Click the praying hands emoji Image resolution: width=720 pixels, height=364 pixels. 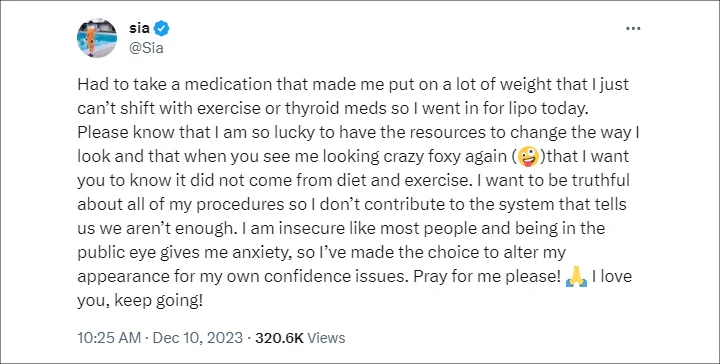(x=576, y=277)
